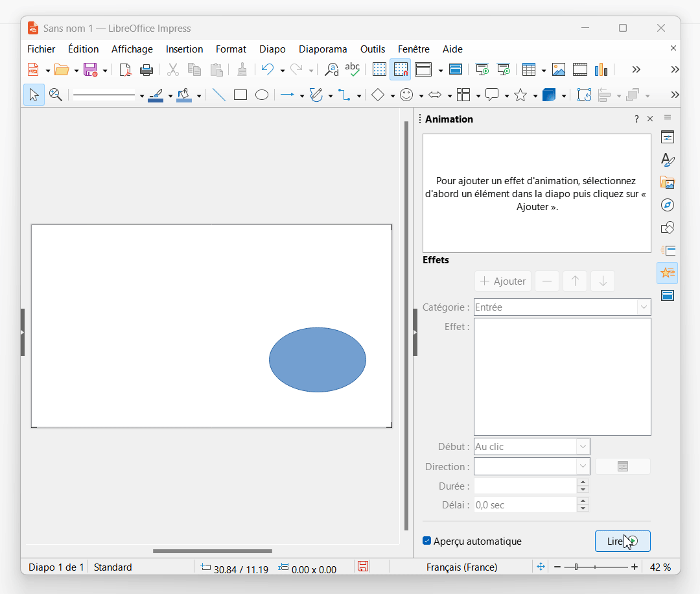Uncheck the Aperçu automatique checkbox
This screenshot has width=700, height=594.
click(426, 541)
